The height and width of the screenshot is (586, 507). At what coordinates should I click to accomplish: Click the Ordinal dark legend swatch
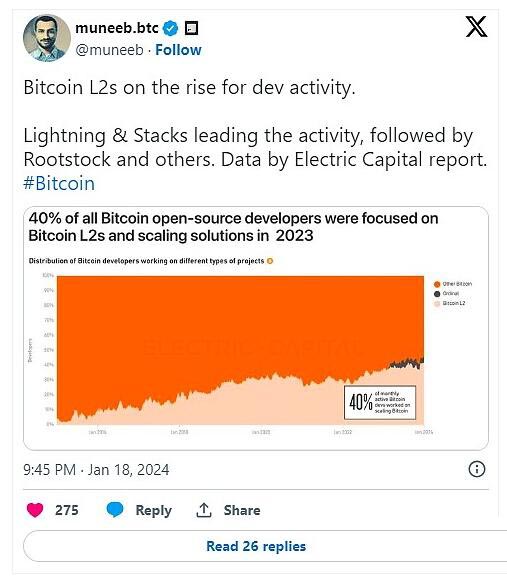click(437, 294)
